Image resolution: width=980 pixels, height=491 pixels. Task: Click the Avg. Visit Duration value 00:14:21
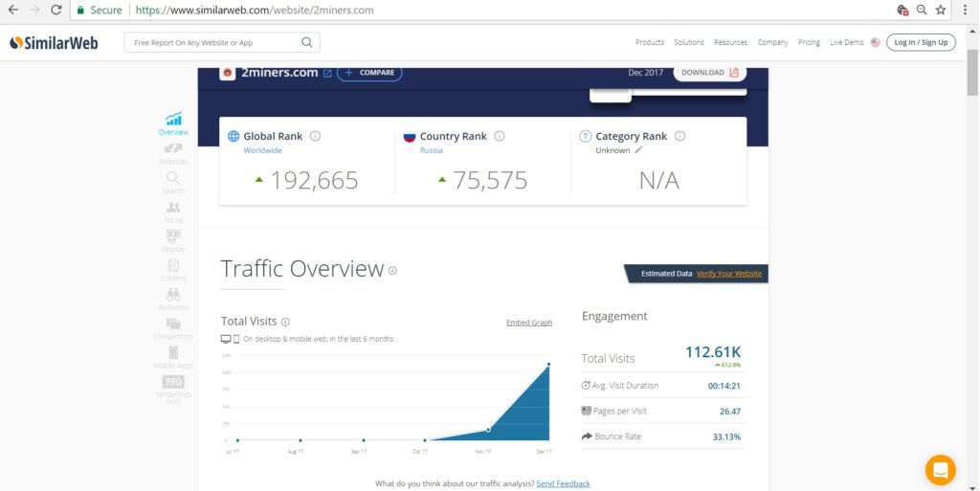point(724,386)
